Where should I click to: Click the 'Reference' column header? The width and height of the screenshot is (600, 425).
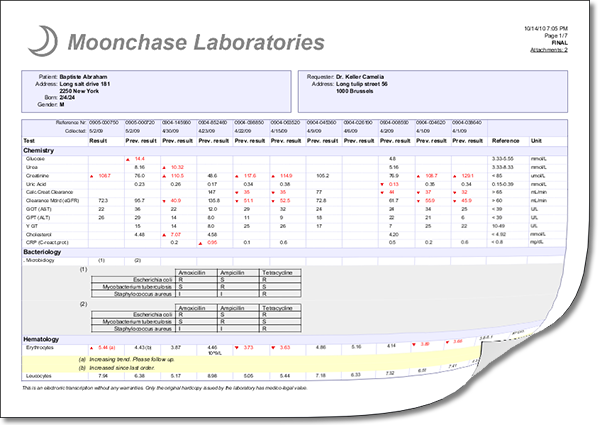coord(505,141)
